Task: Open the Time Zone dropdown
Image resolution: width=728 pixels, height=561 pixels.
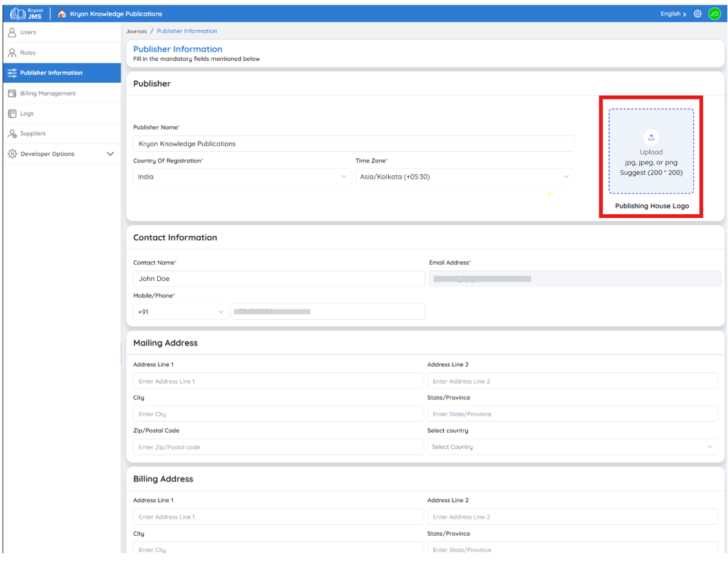Action: pyautogui.click(x=464, y=177)
